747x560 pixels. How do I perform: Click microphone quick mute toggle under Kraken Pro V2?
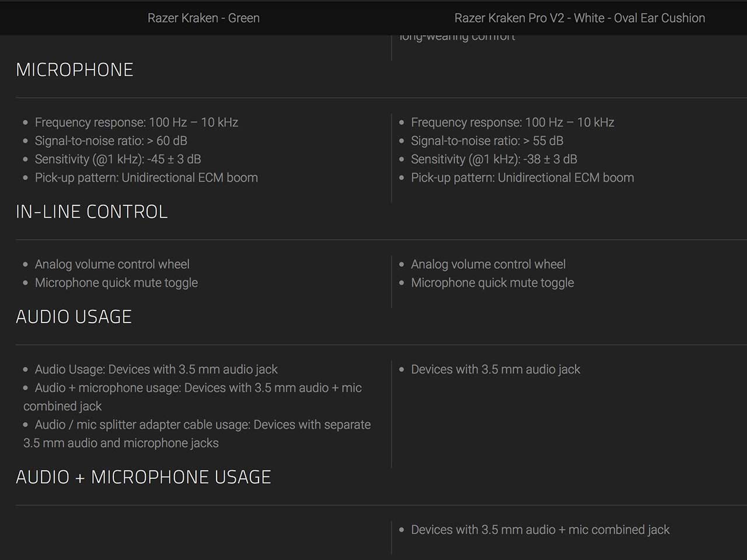pos(493,283)
